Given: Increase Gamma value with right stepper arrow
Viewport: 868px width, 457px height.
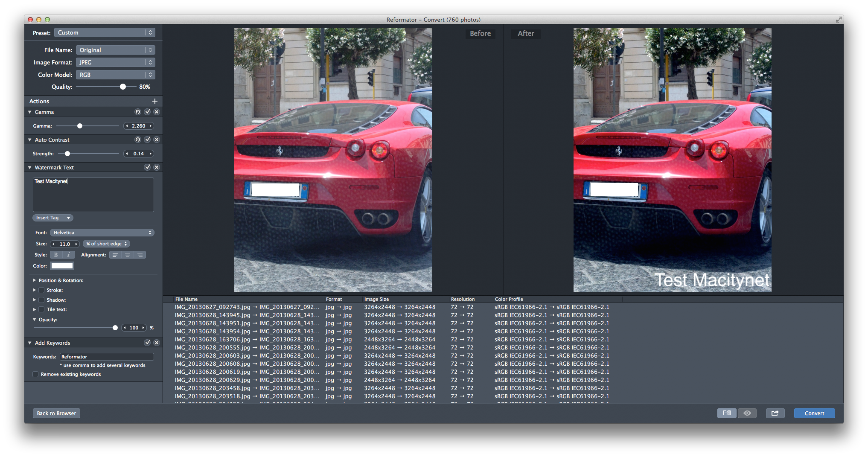Looking at the screenshot, I should 151,126.
